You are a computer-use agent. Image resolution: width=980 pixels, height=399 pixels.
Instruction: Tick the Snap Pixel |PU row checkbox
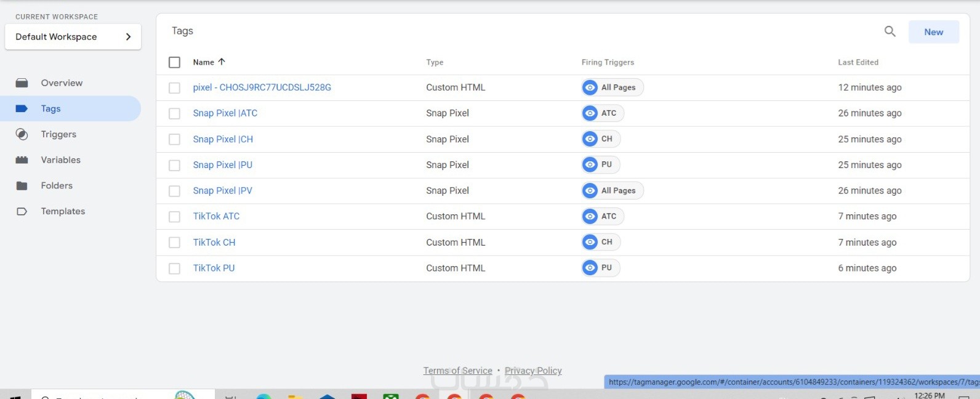(x=174, y=166)
